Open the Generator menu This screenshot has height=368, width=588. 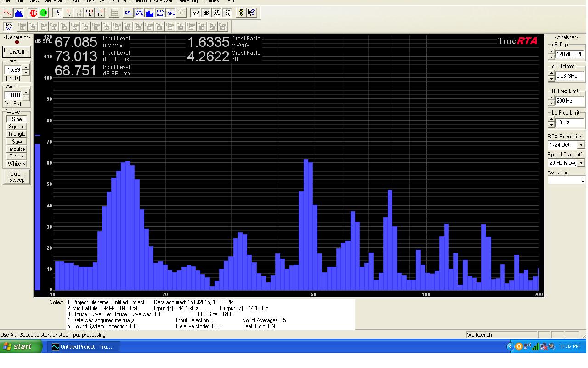coord(56,1)
